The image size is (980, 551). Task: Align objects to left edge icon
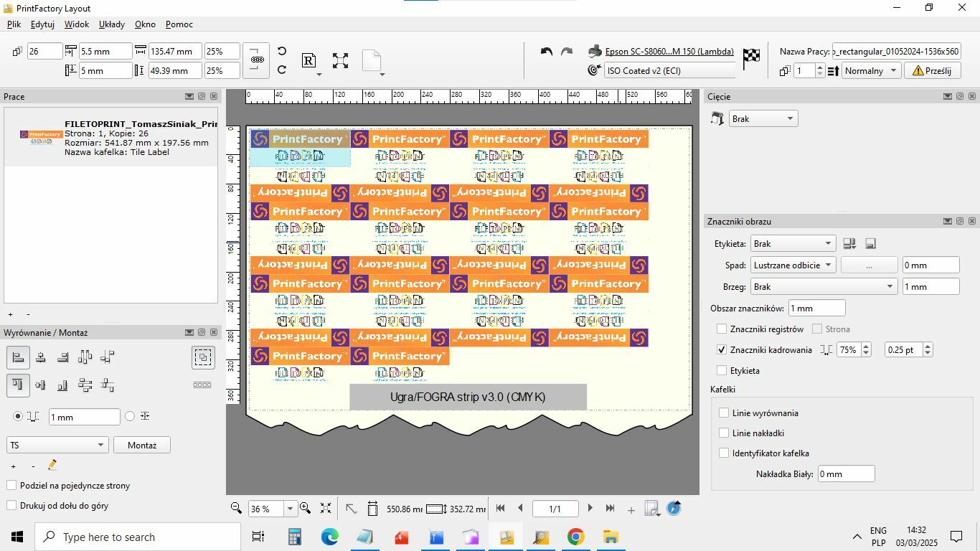[x=19, y=357]
